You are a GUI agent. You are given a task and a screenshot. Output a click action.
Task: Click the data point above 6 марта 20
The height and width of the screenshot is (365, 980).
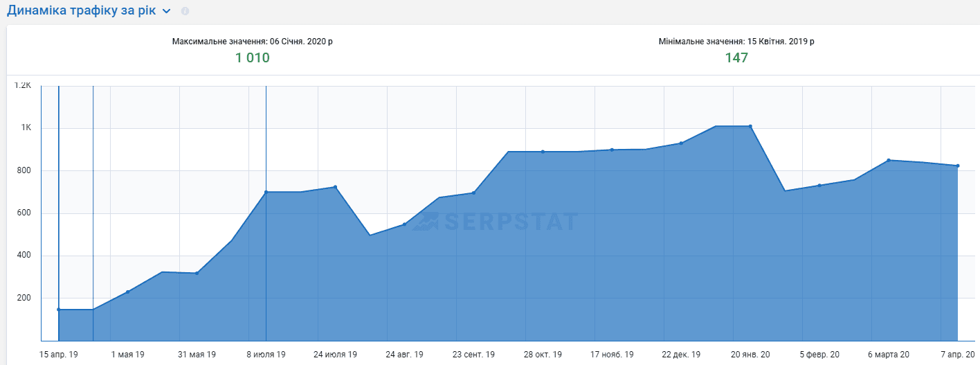pyautogui.click(x=889, y=160)
